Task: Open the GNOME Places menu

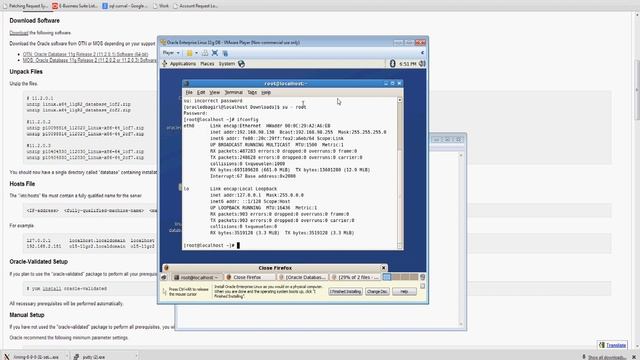Action: [207, 64]
